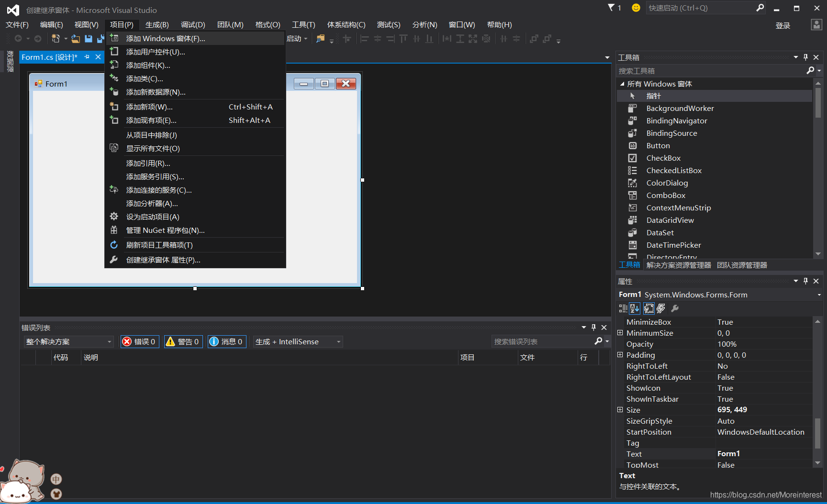Choose Add New Item menu entry
This screenshot has height=504, width=827.
point(195,107)
